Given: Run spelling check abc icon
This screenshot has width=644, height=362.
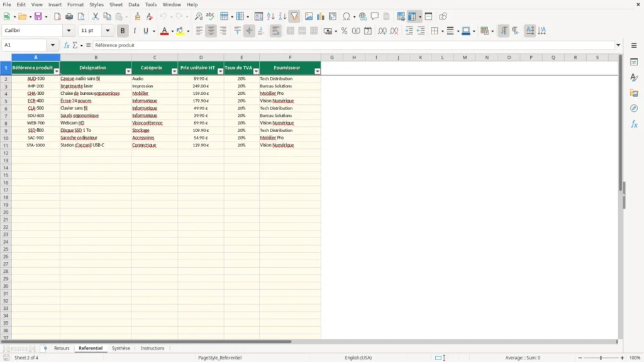Looking at the screenshot, I should (210, 16).
